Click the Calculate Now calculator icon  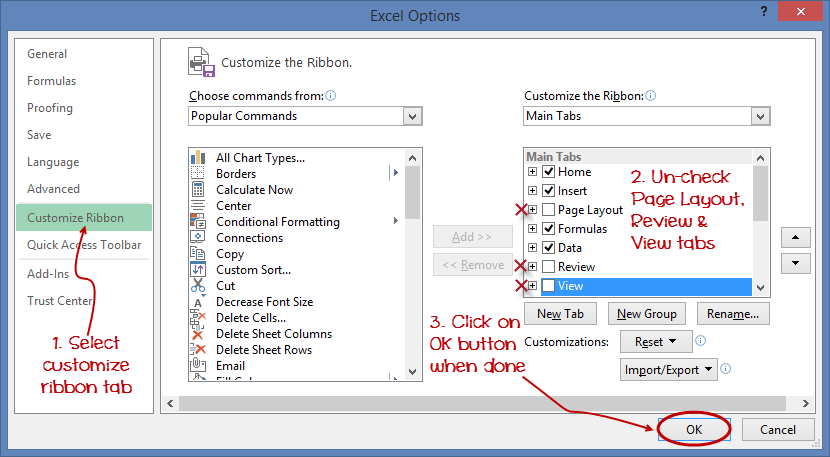(197, 190)
